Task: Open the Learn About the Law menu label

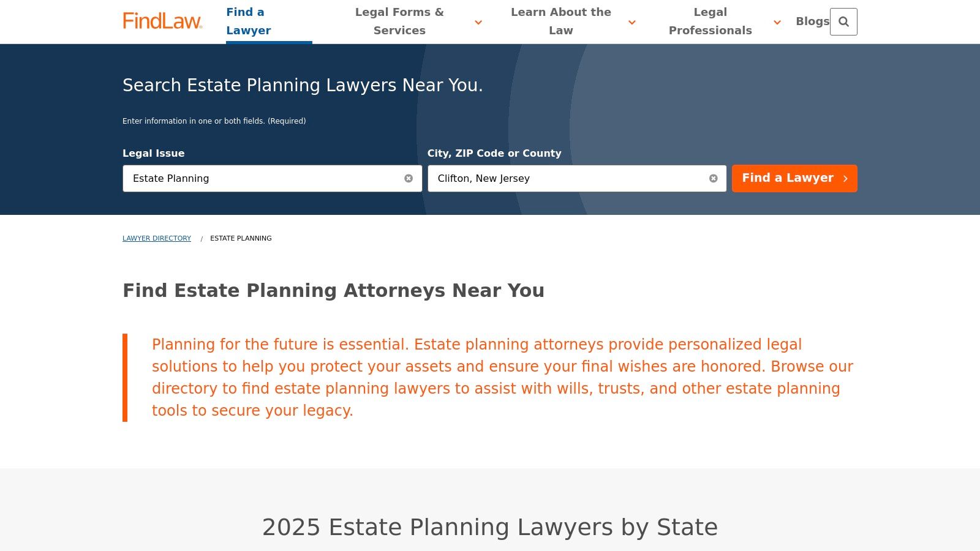Action: click(x=560, y=21)
